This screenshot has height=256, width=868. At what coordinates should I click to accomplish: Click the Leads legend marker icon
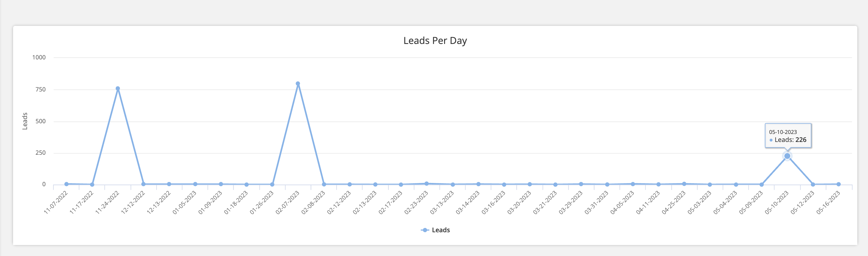425,230
